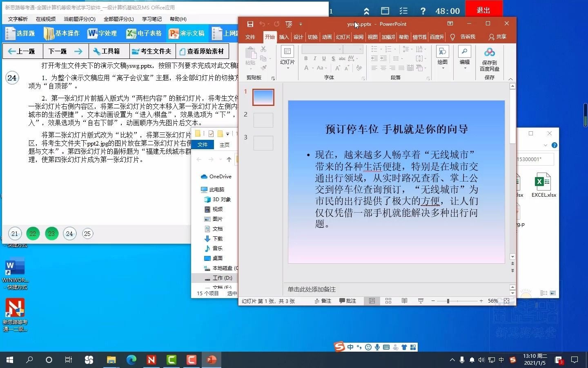Select slide 2 thumbnail in slides pane
Viewport: 588px width, 368px height.
click(263, 120)
